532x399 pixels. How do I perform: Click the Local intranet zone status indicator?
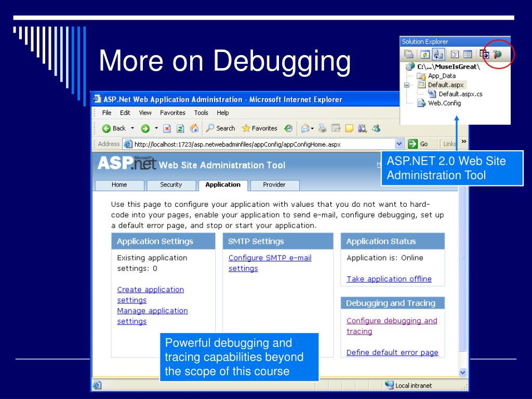[x=408, y=385]
